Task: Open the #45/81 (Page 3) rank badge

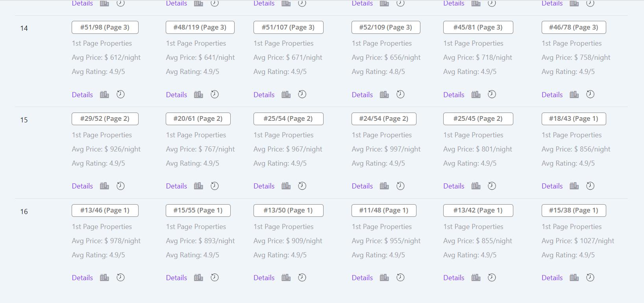Action: click(478, 27)
